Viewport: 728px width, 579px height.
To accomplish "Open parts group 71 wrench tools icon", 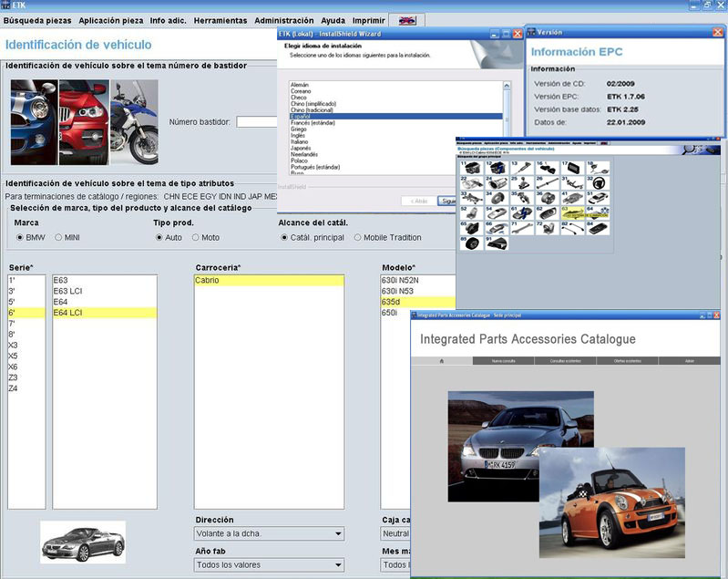I will click(x=522, y=228).
